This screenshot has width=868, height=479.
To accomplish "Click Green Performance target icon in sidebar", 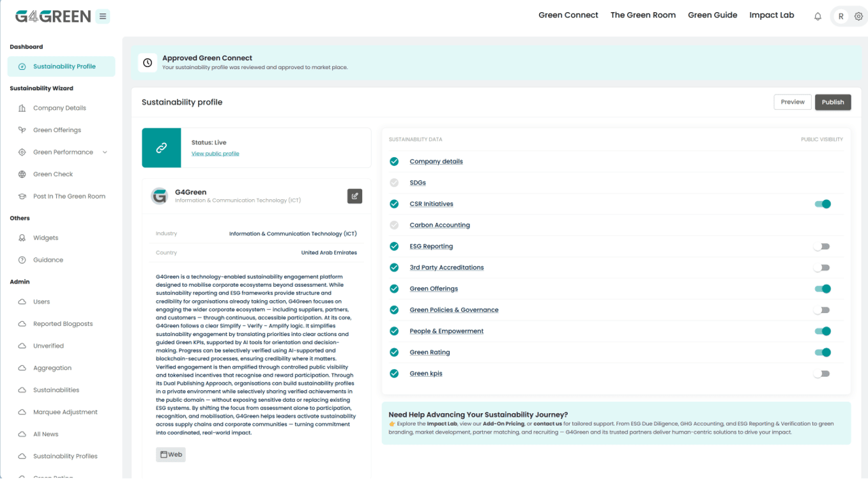I will (22, 152).
